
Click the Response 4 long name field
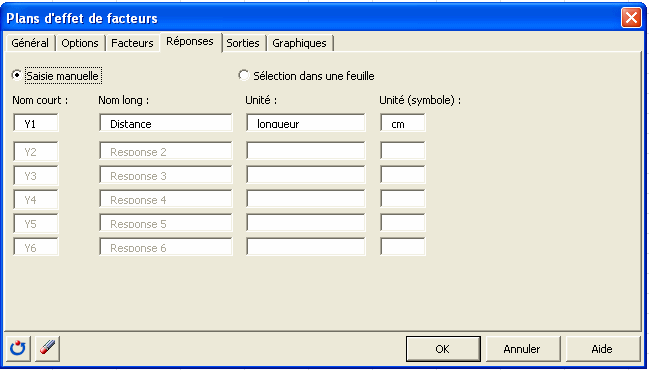166,199
